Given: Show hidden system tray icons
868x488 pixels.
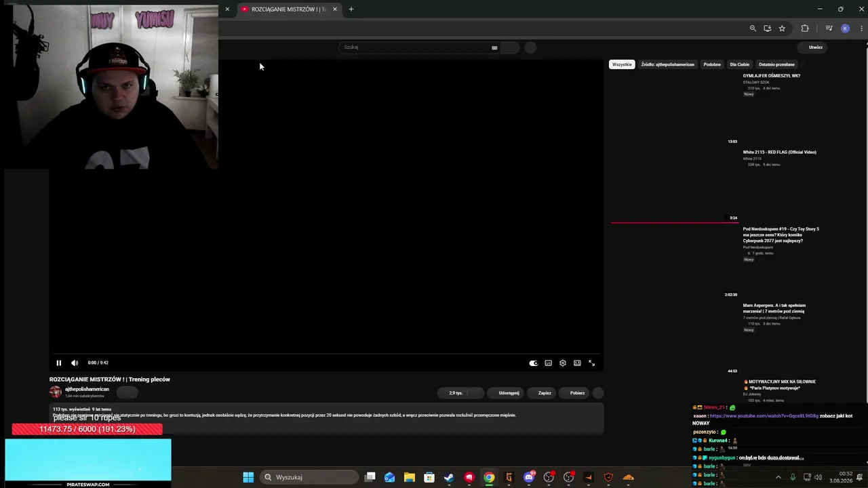Looking at the screenshot, I should click(x=778, y=477).
